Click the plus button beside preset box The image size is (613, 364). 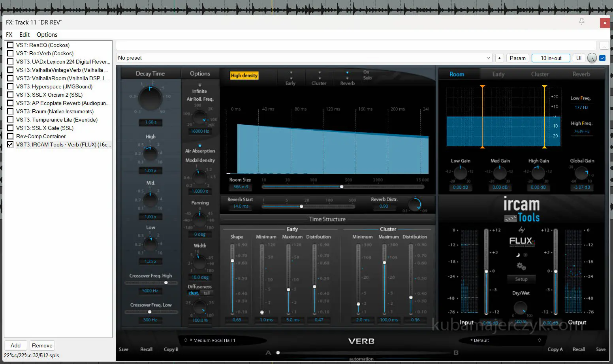[499, 58]
